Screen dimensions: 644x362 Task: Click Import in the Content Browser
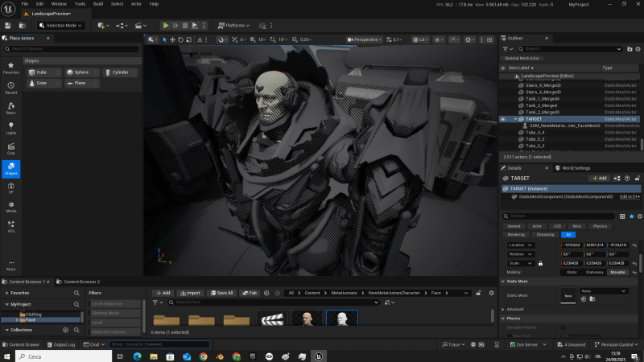click(x=190, y=293)
